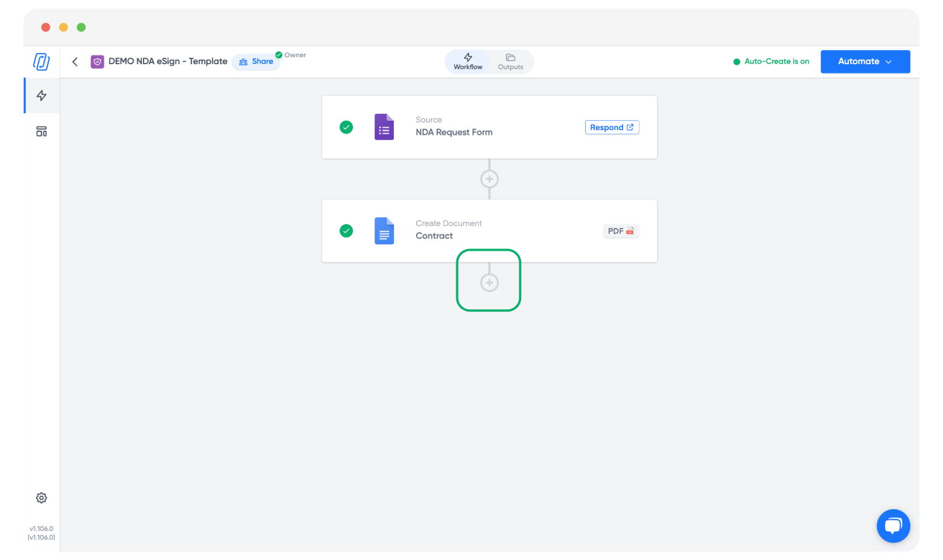This screenshot has height=560, width=943.
Task: Toggle the Auto-Create is on status
Action: [x=771, y=61]
